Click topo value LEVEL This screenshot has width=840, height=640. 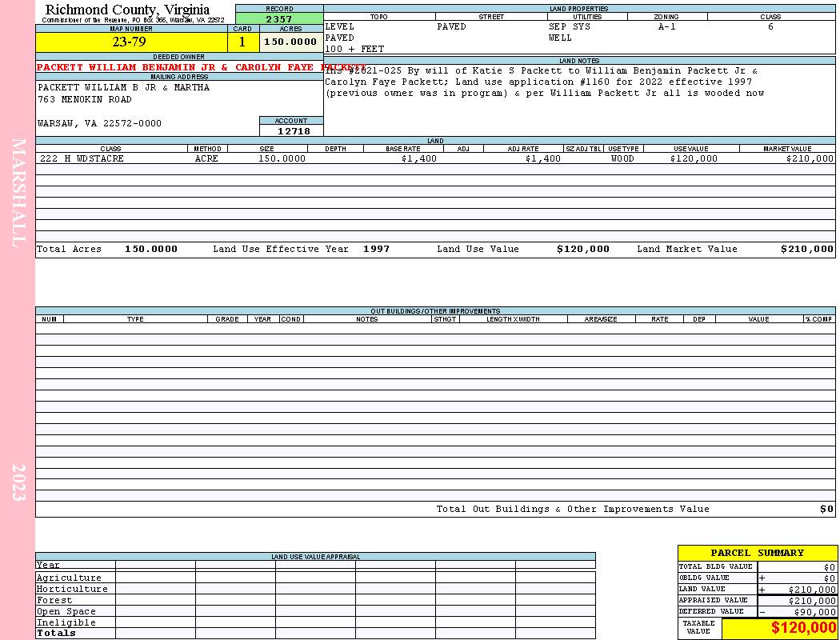[340, 26]
